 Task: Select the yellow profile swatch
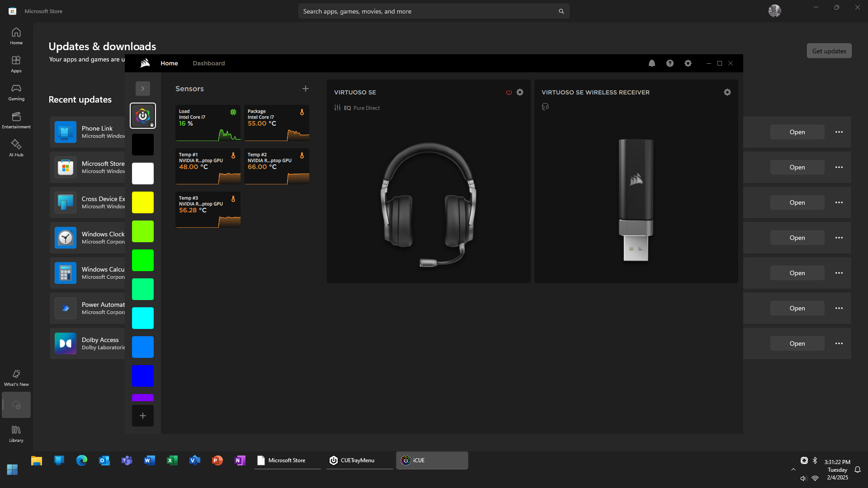point(143,202)
